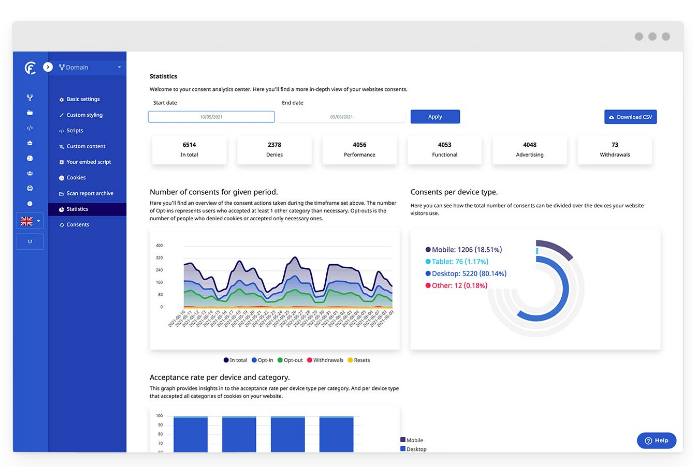This screenshot has width=693, height=467.
Task: Go to Scan report archive menu item
Action: point(89,193)
